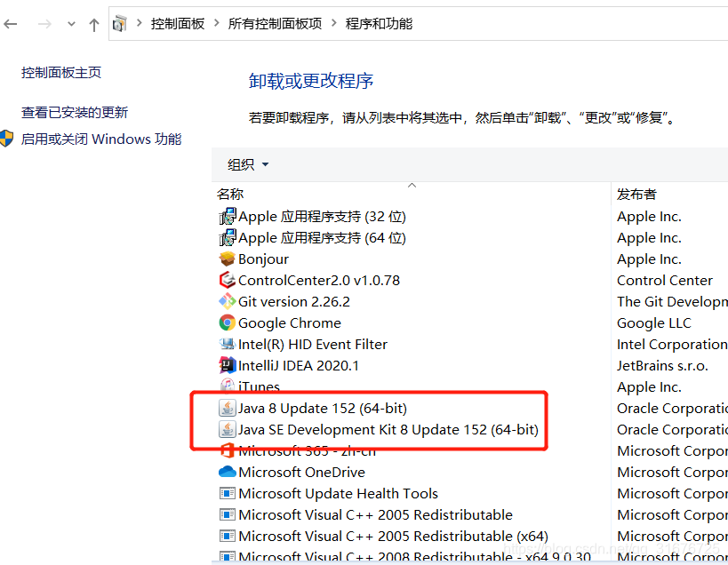Select the Bonjour program name
The image size is (728, 565).
point(263,259)
